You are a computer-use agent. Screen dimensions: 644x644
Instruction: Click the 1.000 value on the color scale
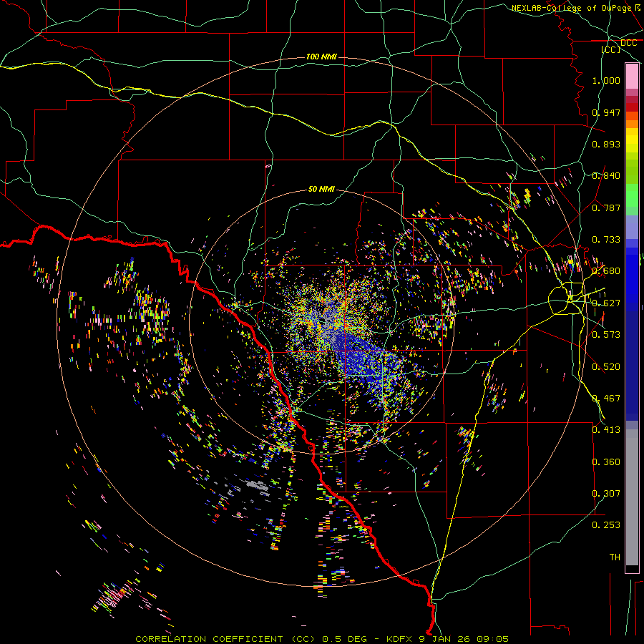coord(606,80)
